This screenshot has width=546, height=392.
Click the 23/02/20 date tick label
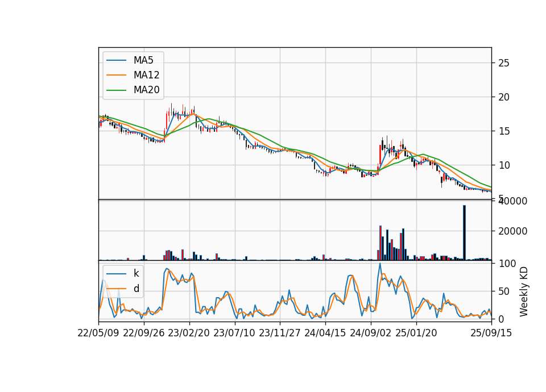pos(189,333)
